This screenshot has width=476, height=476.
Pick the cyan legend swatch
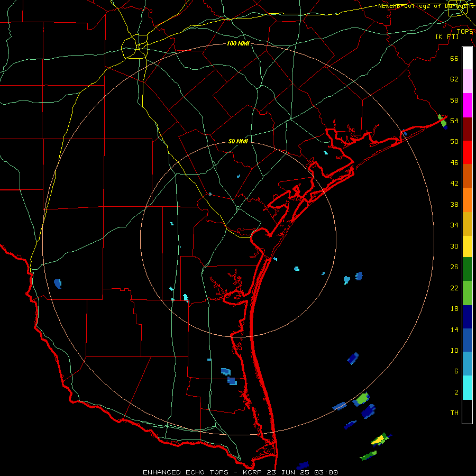click(x=467, y=388)
